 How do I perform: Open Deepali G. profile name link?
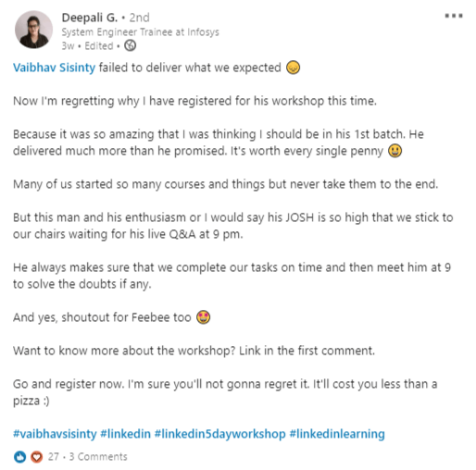coord(90,18)
